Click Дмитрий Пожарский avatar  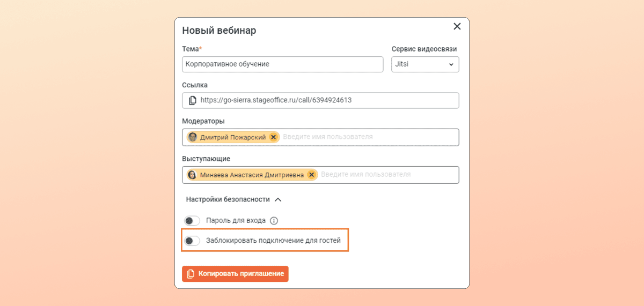[x=193, y=137]
